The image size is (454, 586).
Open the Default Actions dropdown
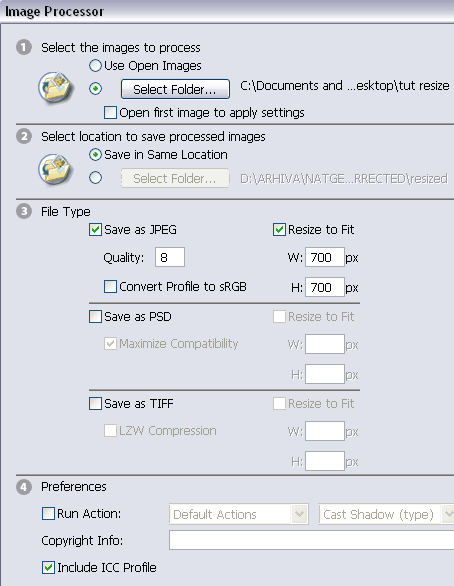click(x=239, y=514)
